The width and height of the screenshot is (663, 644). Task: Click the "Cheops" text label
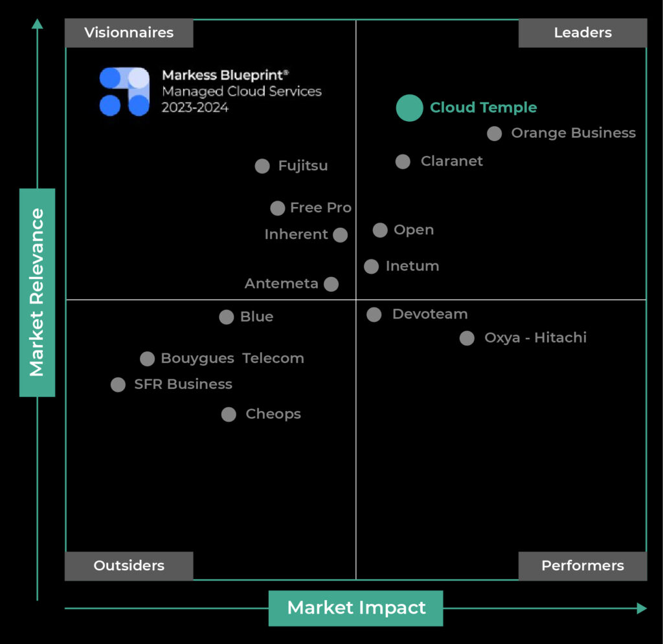(x=273, y=414)
